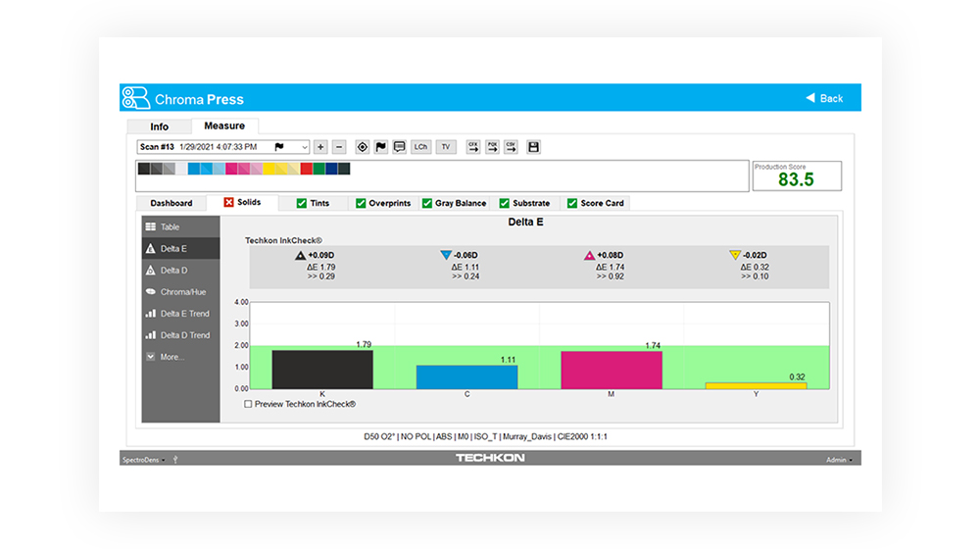Expand the More... sidebar menu
The height and width of the screenshot is (549, 980).
pyautogui.click(x=171, y=357)
